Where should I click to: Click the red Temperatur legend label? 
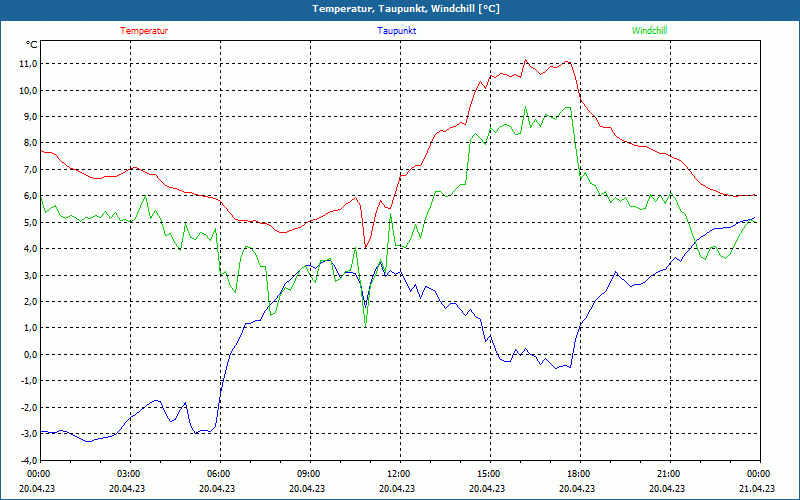point(144,31)
